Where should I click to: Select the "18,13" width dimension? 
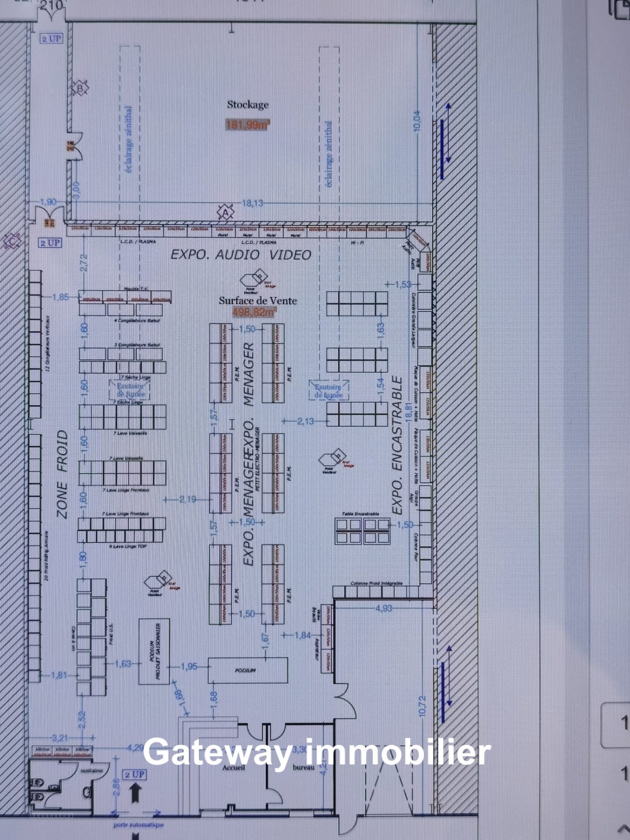[253, 203]
